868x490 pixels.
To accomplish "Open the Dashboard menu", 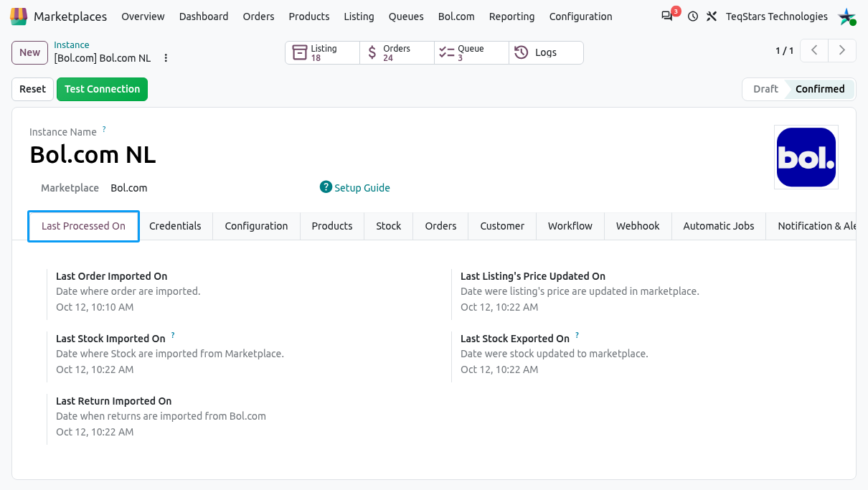I will 204,17.
